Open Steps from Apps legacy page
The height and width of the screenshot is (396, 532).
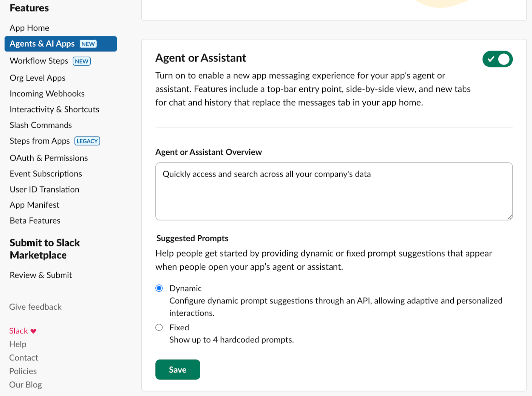pos(40,141)
